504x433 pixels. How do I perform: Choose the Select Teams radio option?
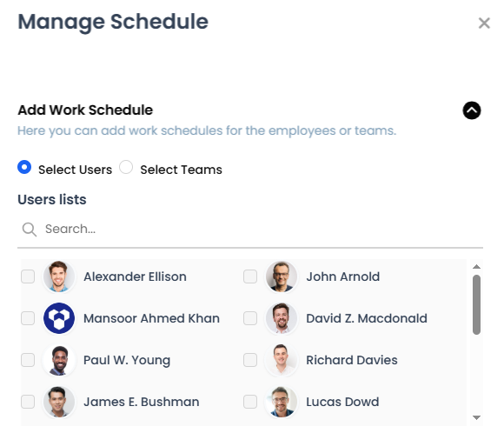pos(126,167)
